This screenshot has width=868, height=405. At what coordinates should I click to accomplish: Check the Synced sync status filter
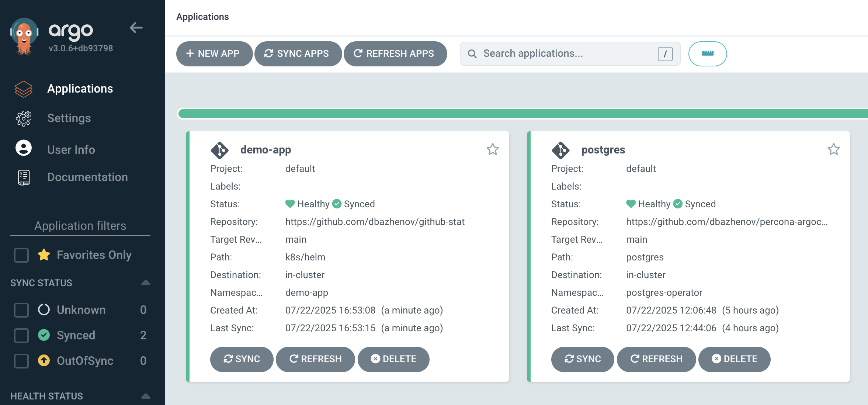pyautogui.click(x=21, y=335)
